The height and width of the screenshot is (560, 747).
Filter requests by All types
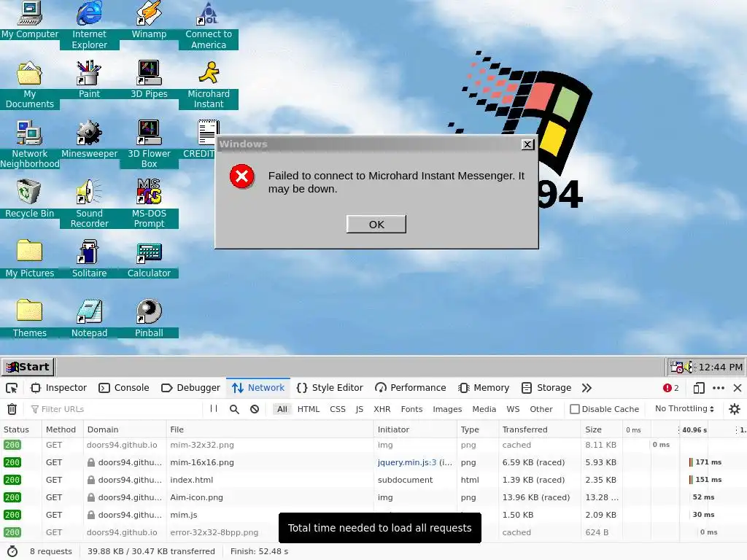coord(282,409)
